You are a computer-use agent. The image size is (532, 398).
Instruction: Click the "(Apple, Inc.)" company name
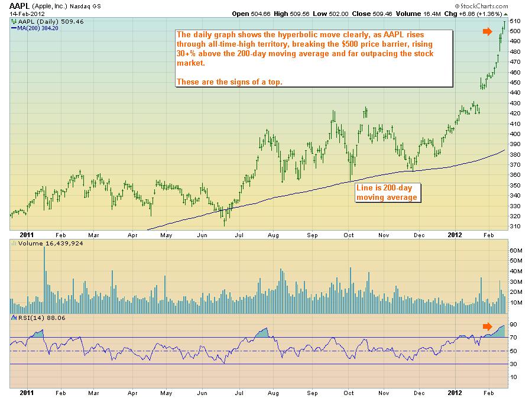50,6
